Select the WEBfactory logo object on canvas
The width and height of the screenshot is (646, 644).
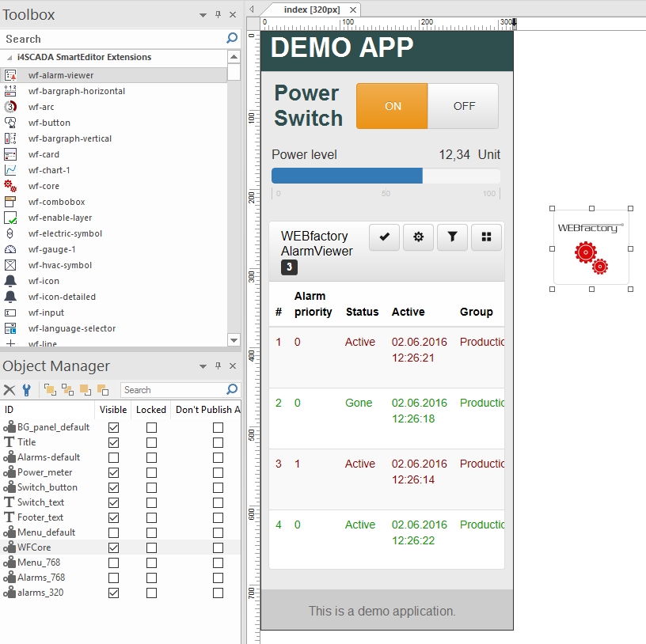[x=591, y=248]
